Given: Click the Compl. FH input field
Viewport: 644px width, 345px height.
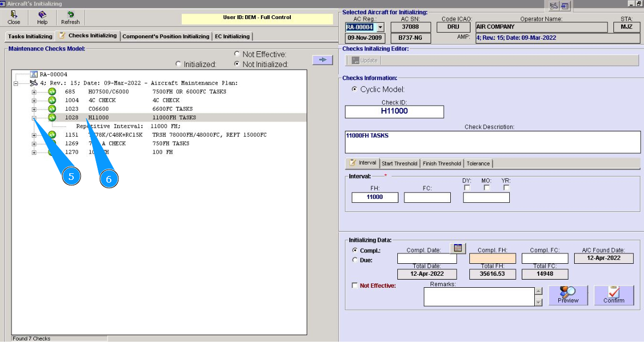Looking at the screenshot, I should tap(492, 259).
